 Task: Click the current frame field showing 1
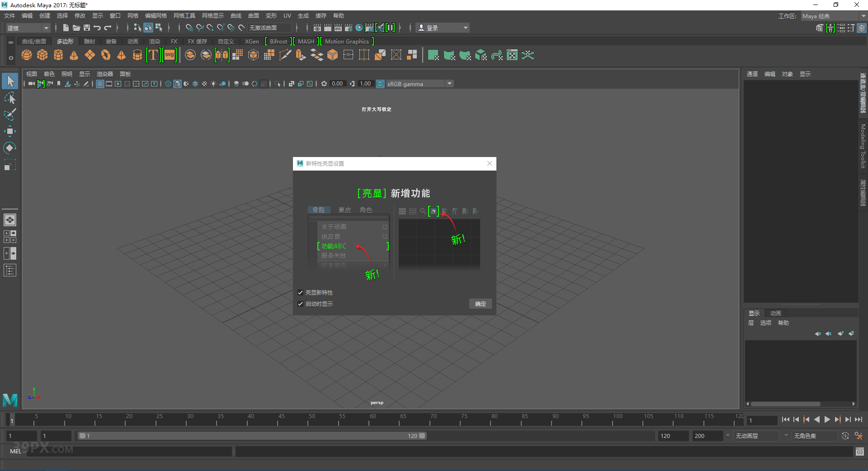(x=762, y=420)
